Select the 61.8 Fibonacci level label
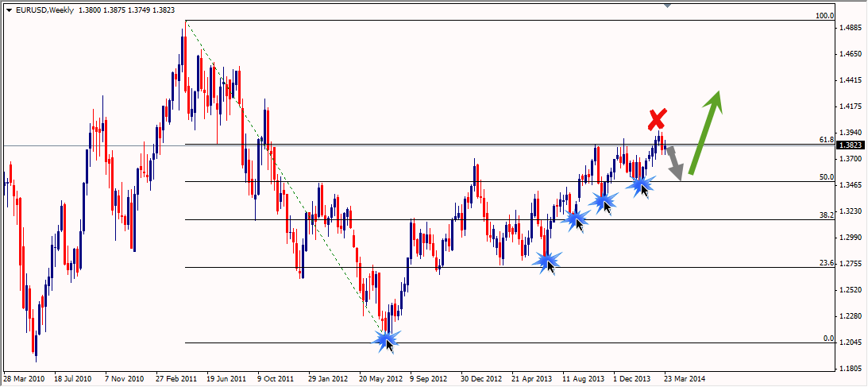 click(x=826, y=140)
